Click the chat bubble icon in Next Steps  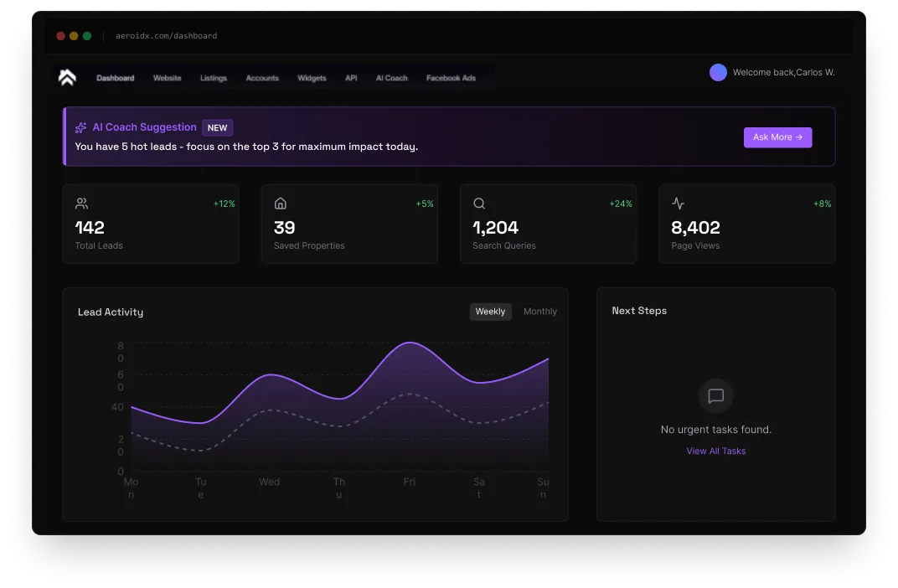715,396
